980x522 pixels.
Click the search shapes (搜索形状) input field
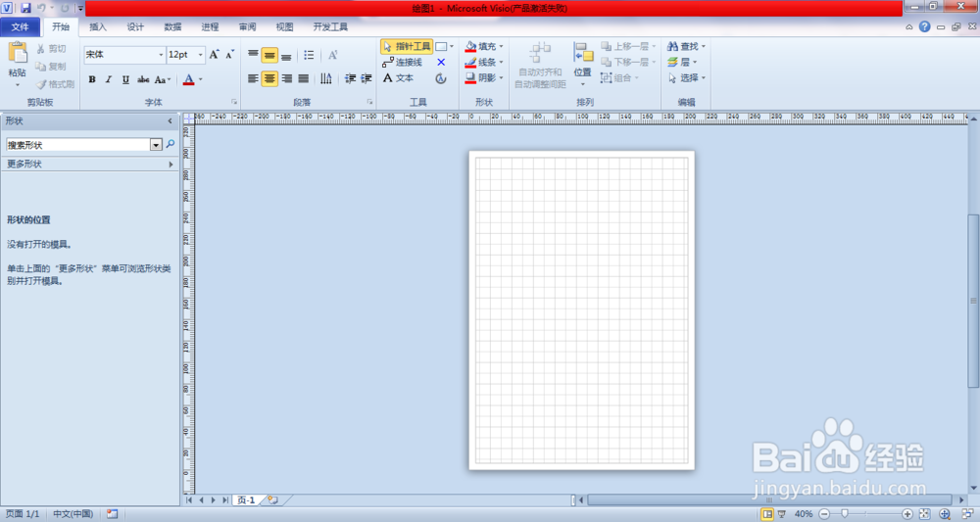(77, 144)
